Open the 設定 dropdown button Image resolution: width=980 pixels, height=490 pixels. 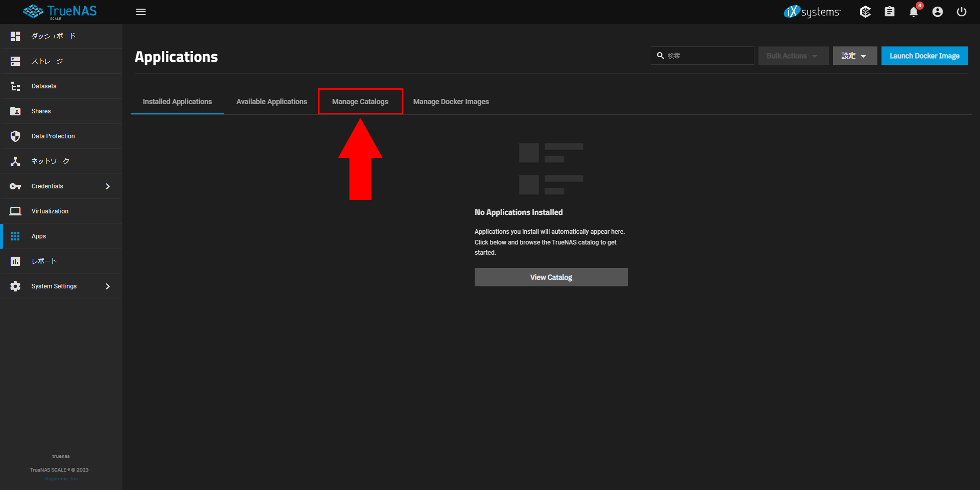[x=854, y=56]
